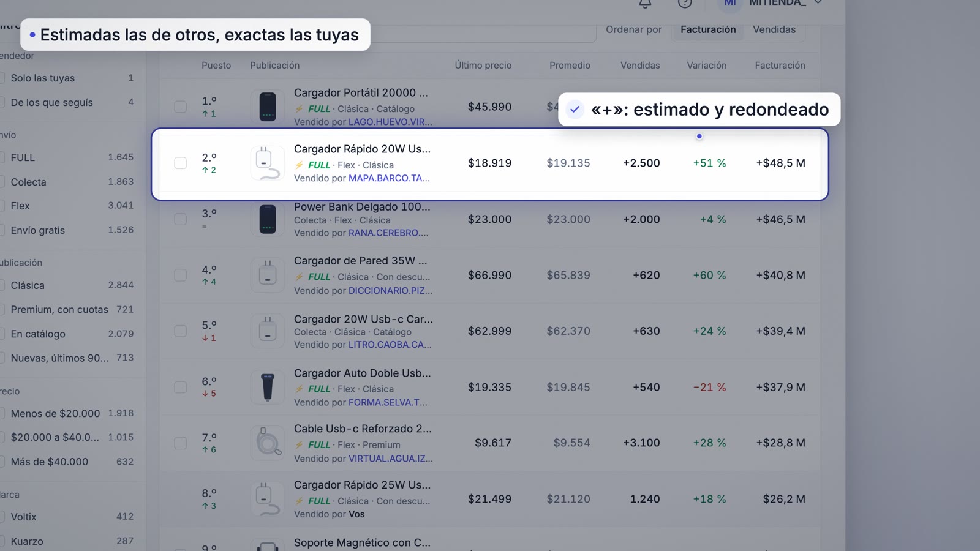Filter by Colecta shipping option
The width and height of the screenshot is (980, 551).
click(x=67, y=182)
